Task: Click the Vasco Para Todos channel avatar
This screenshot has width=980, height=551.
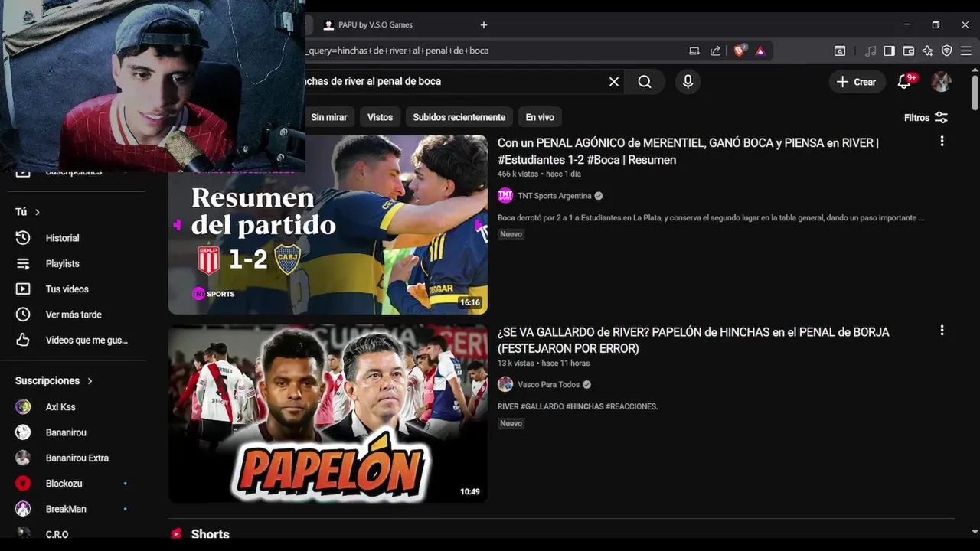Action: pos(505,385)
